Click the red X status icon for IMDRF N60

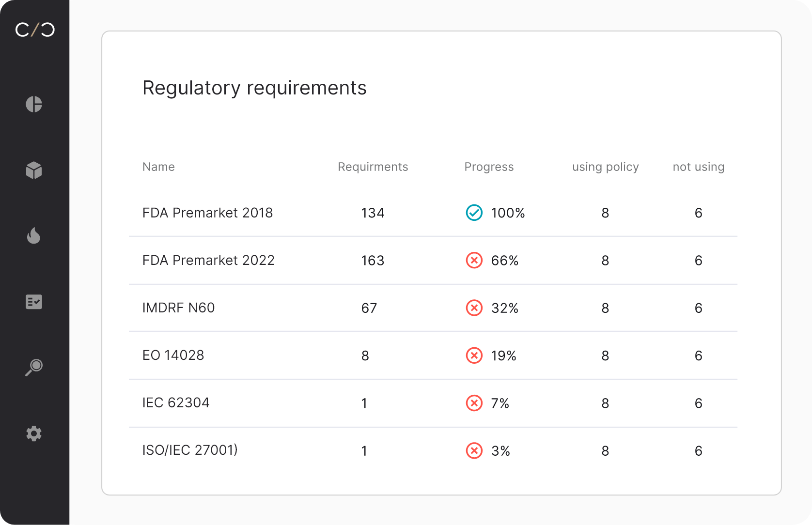tap(474, 308)
